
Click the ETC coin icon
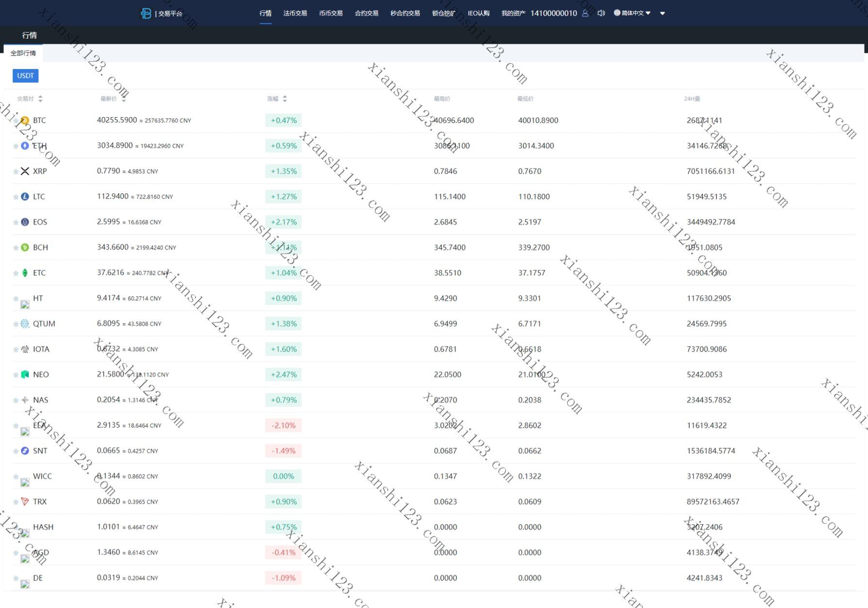pyautogui.click(x=25, y=273)
